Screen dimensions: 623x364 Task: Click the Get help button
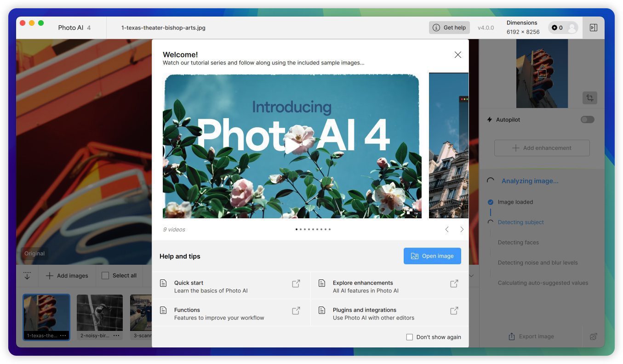(449, 28)
